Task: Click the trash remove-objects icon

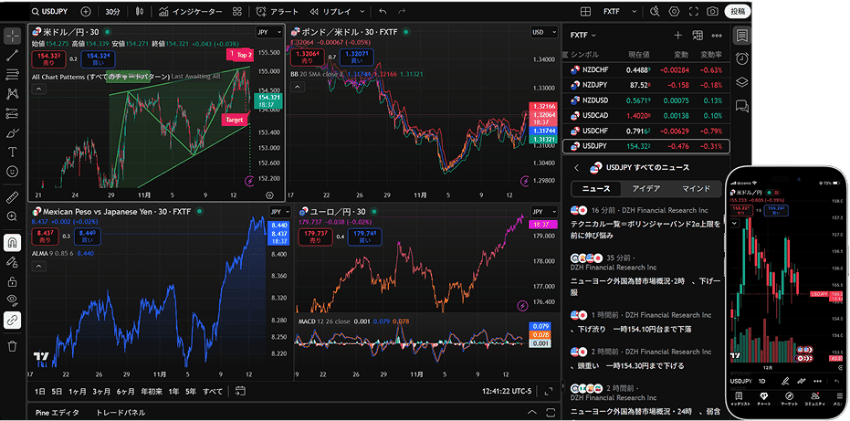Action: [12, 346]
